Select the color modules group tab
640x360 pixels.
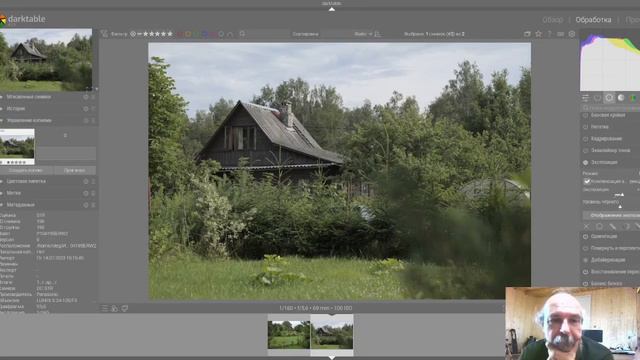click(633, 98)
